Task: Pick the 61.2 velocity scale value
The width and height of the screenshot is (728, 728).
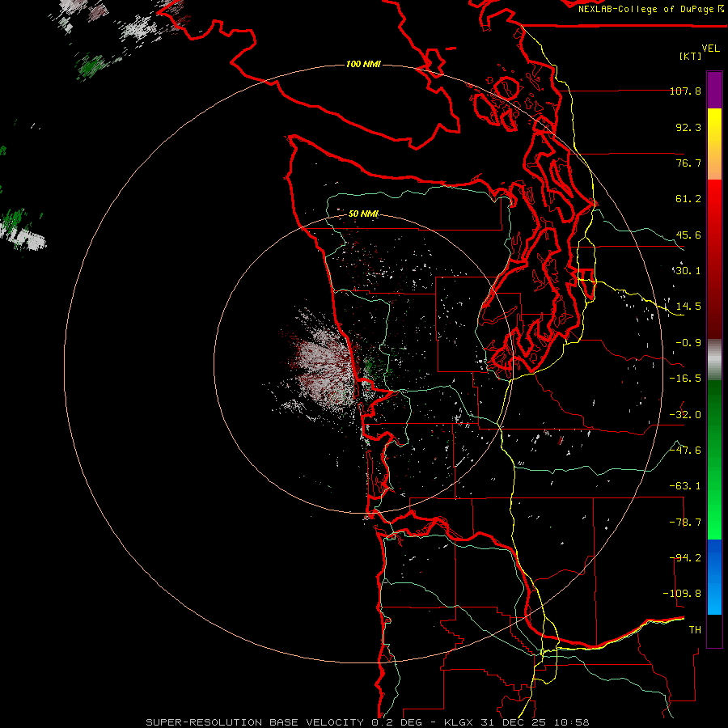Action: coord(688,199)
